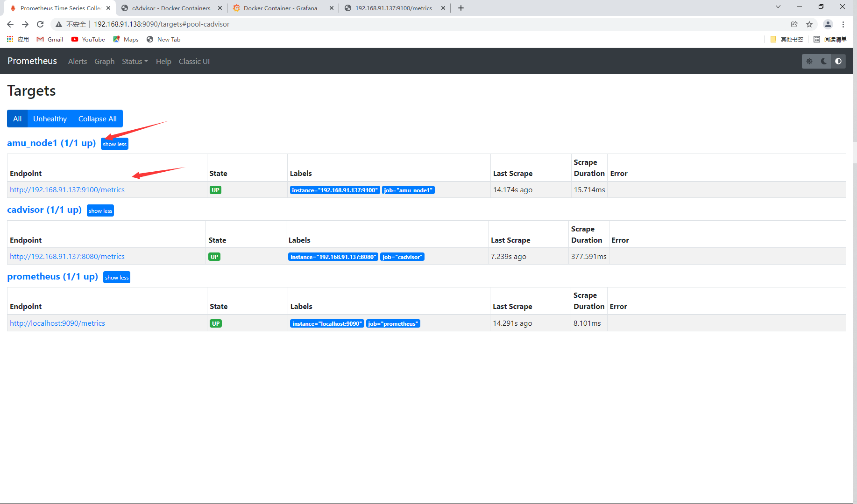Click the job="cadvisor" label badge
Screen dimensions: 857x504
[x=403, y=257]
